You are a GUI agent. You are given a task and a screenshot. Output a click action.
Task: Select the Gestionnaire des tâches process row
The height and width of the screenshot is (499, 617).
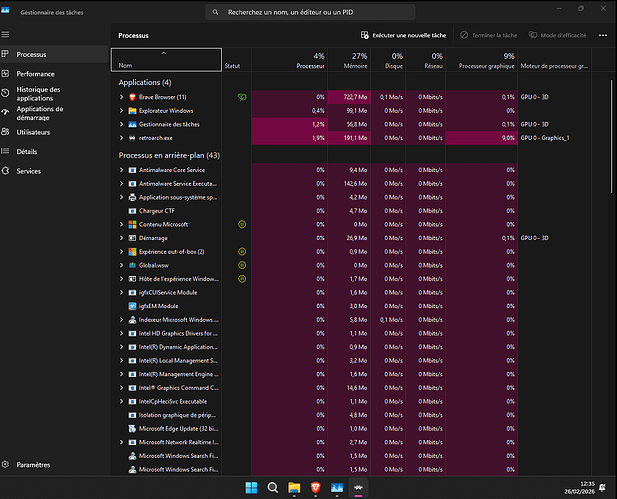click(170, 124)
